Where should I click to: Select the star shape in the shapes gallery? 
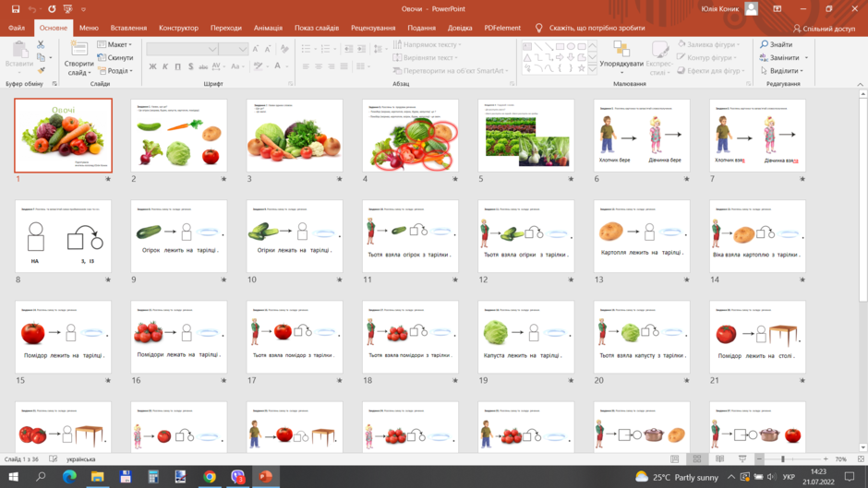(x=581, y=68)
